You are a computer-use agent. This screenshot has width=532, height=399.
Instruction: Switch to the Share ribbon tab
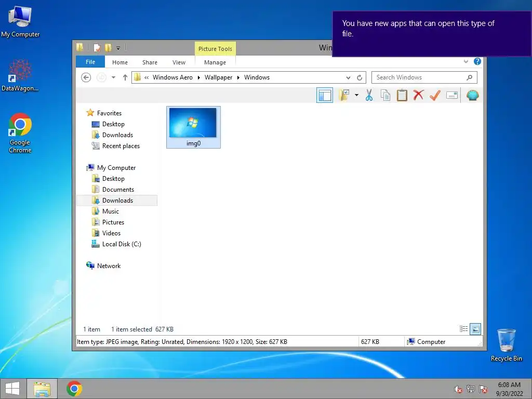click(x=150, y=62)
